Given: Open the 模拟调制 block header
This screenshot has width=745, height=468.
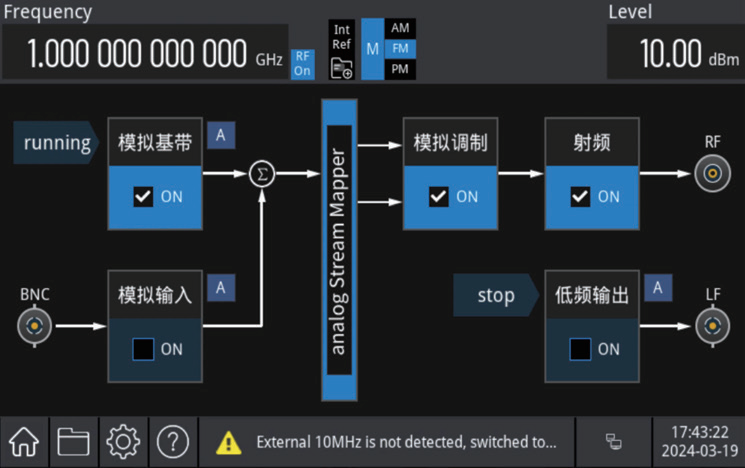Looking at the screenshot, I should [450, 142].
